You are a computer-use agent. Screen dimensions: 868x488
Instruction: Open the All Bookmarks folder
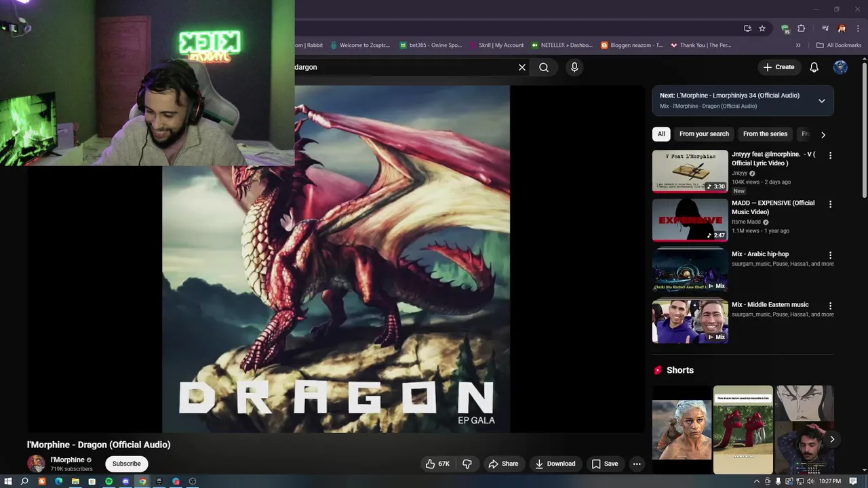839,45
